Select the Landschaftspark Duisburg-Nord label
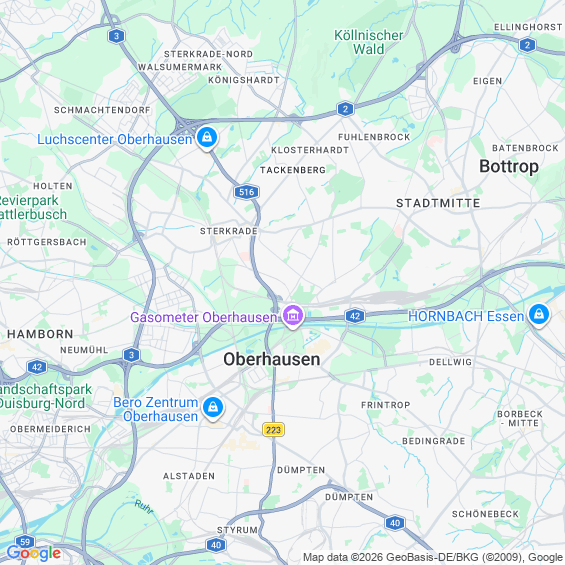This screenshot has width=565, height=565. click(x=44, y=396)
